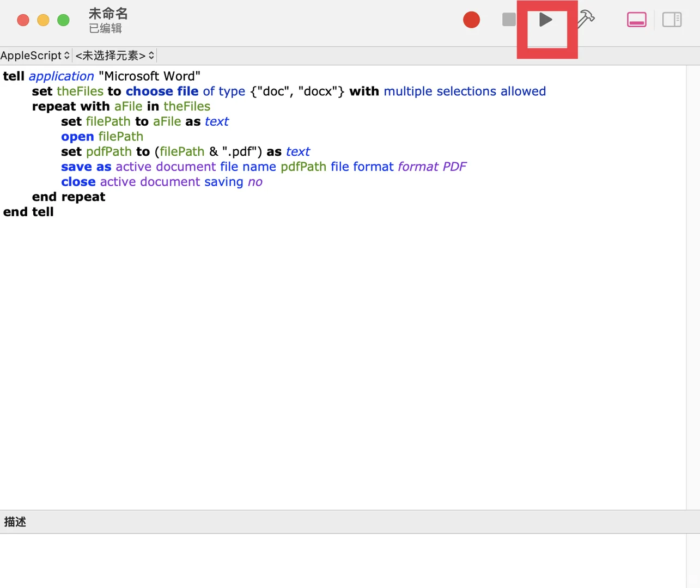Start recording with the red record button

point(471,20)
